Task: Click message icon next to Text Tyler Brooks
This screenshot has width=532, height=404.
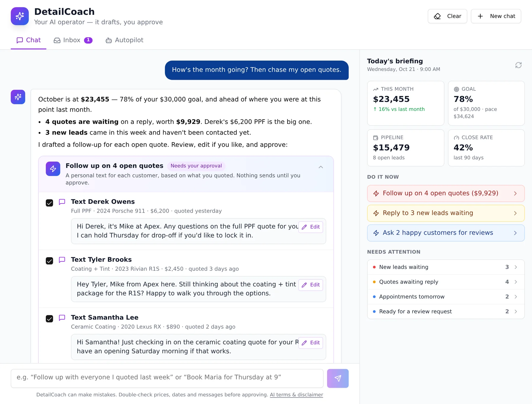Action: coord(62,260)
